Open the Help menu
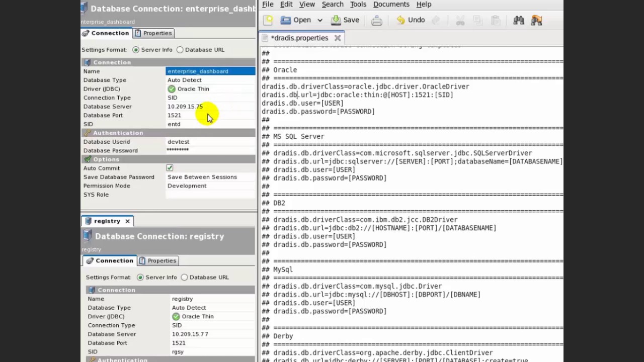This screenshot has height=362, width=644. point(424,4)
